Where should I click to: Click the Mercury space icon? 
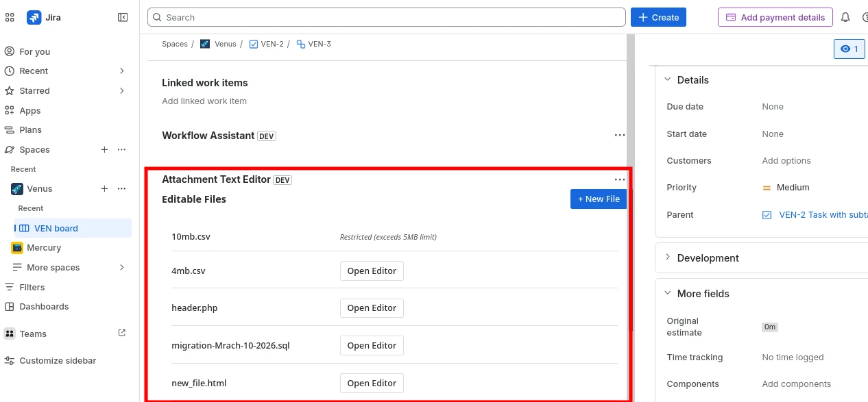click(x=17, y=247)
